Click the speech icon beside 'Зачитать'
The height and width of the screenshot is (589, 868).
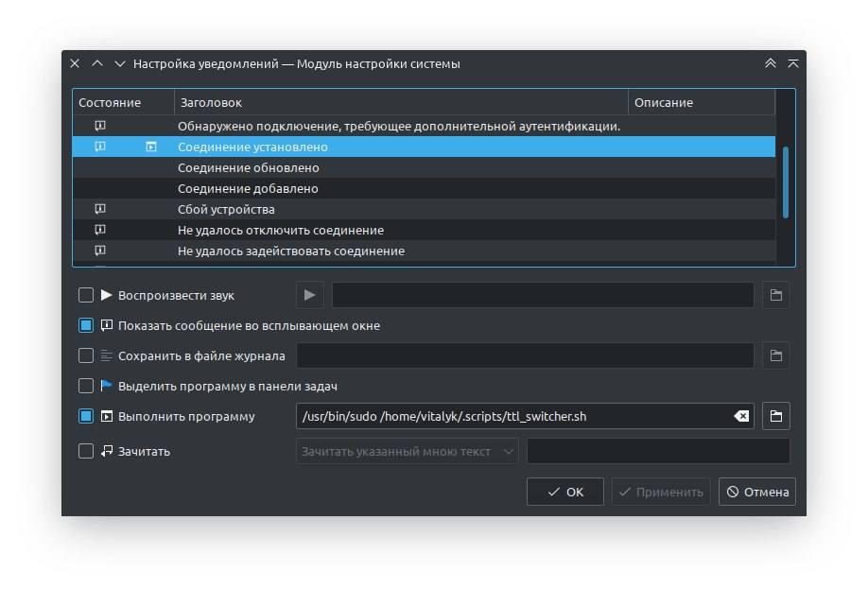click(106, 451)
